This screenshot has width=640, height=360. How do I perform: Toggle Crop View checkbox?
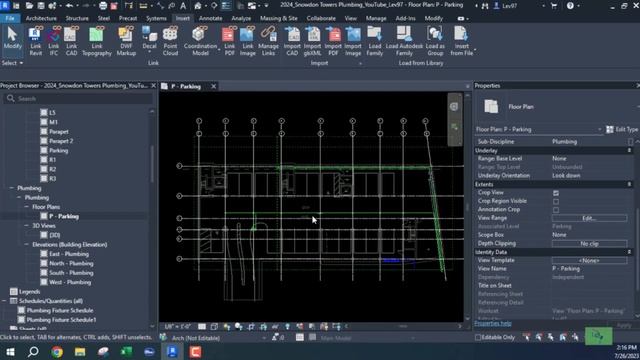(x=556, y=193)
